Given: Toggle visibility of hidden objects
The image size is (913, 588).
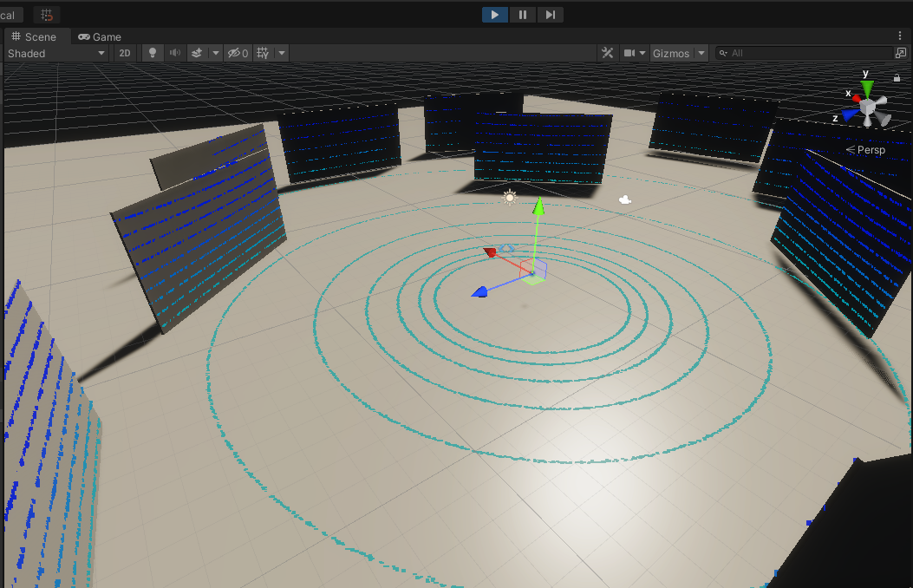Looking at the screenshot, I should pos(232,53).
